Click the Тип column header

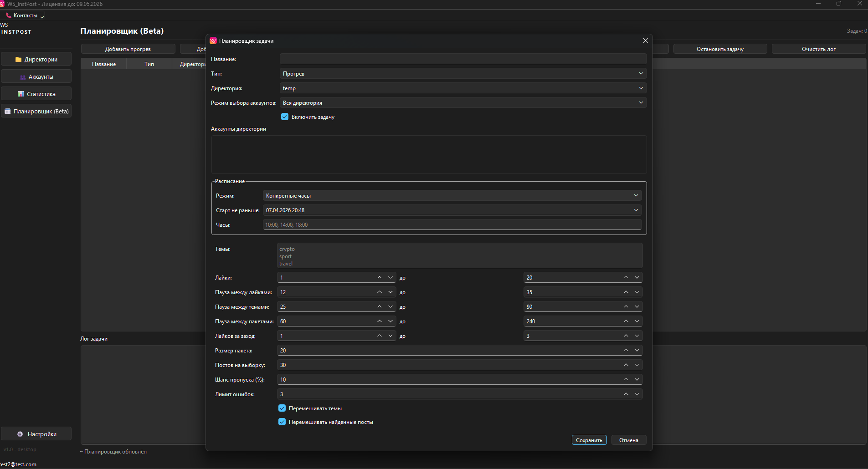(x=149, y=64)
